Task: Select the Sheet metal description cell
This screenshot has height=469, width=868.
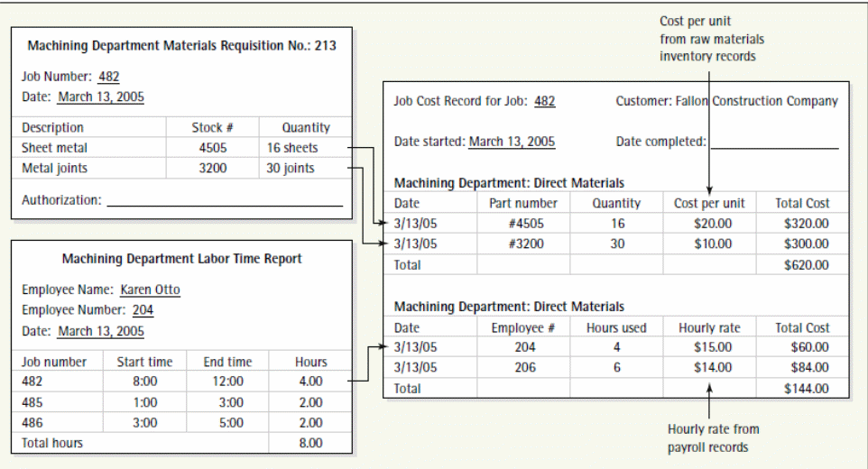Action: [x=55, y=148]
